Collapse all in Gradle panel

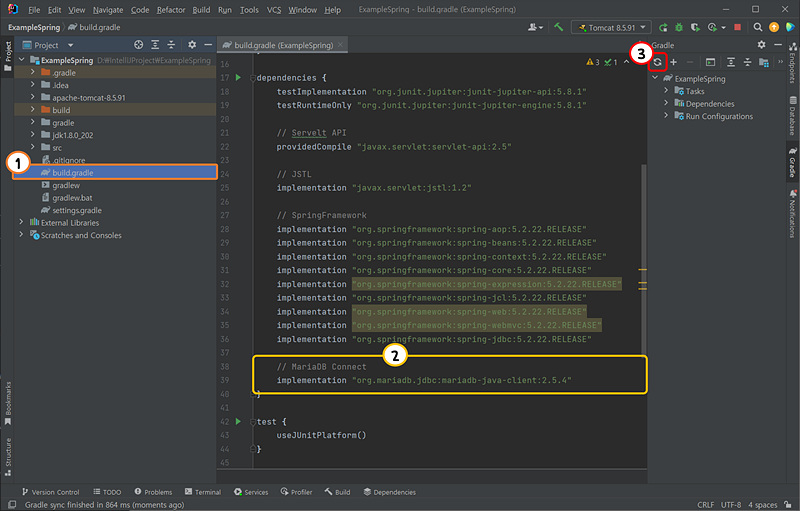point(747,62)
